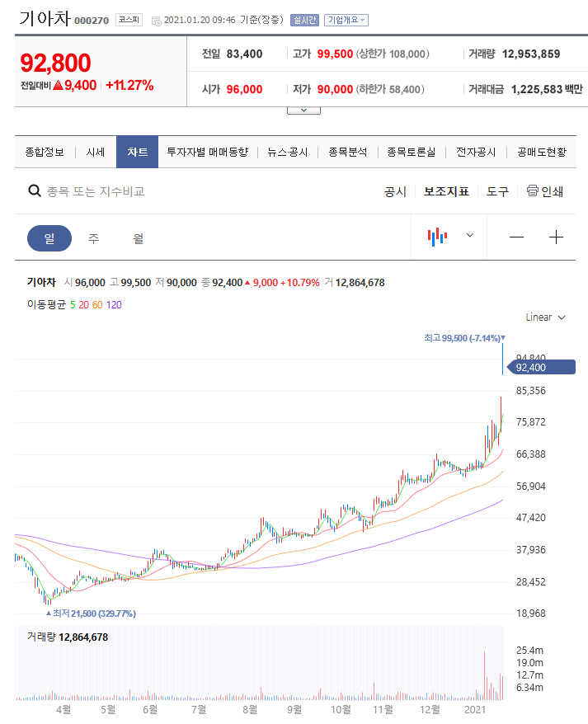Open the 종목토론실 tab

tap(411, 152)
